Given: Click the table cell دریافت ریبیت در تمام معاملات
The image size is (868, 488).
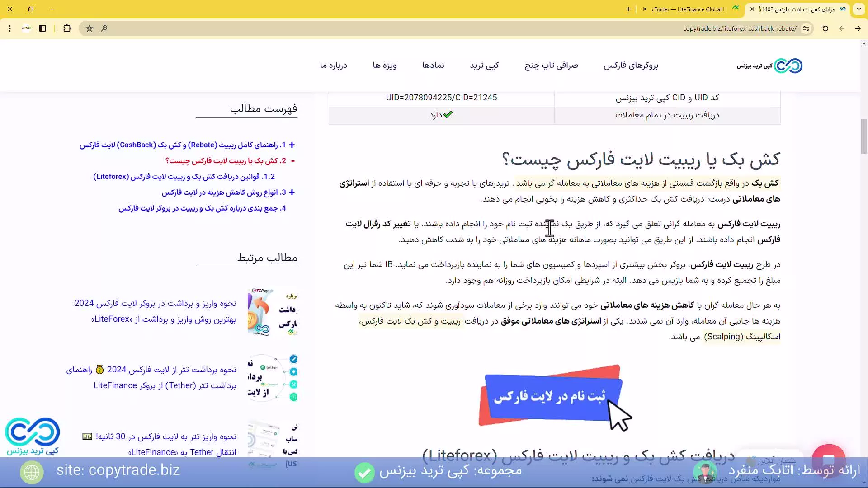Looking at the screenshot, I should [667, 115].
